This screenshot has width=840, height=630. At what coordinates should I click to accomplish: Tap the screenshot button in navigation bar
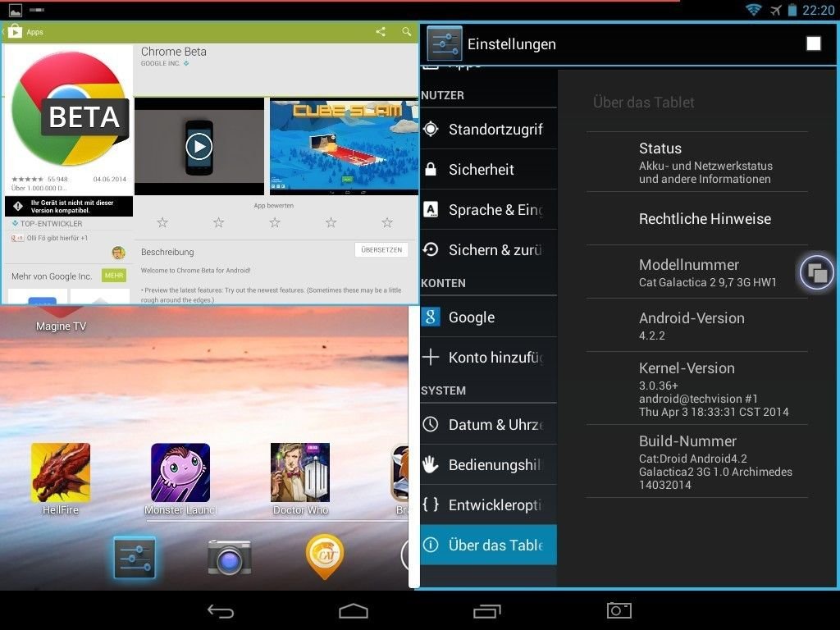[619, 610]
